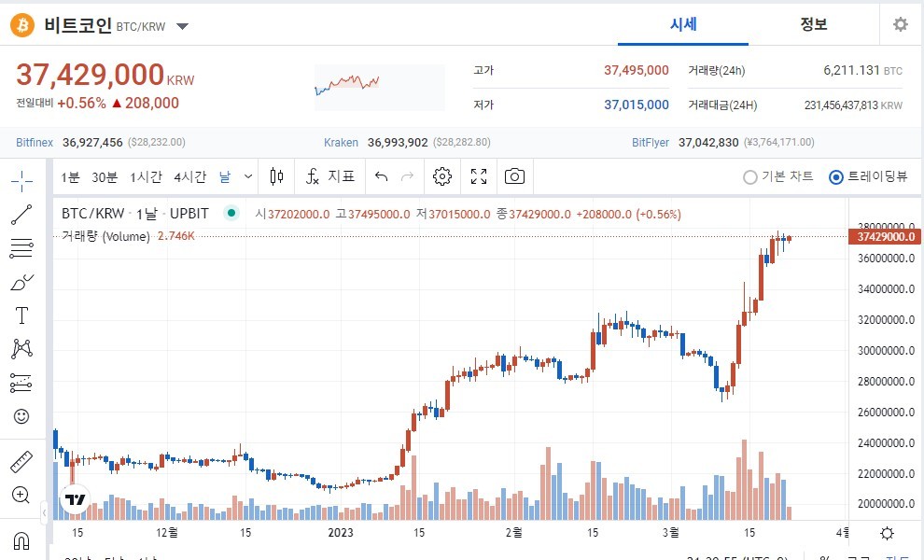Viewport: 924px width, 560px height.
Task: Collapse the drawing toolbar side arrow
Action: 44,512
